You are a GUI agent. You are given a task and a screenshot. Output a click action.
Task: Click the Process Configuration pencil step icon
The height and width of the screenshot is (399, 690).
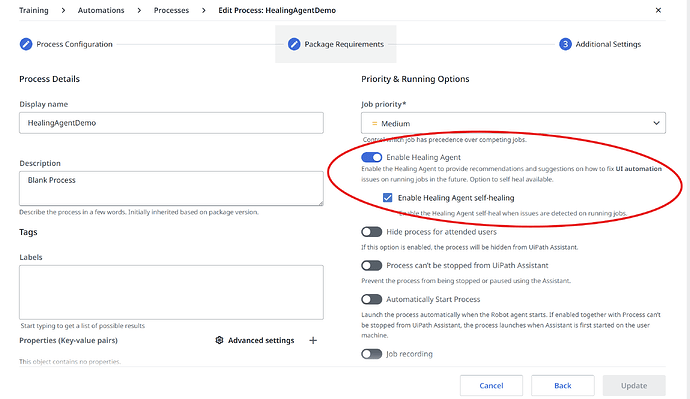click(26, 44)
